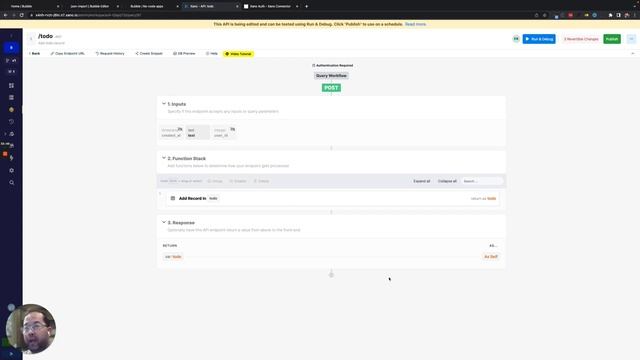Switch to the Xano Auth connector tab

(271, 7)
